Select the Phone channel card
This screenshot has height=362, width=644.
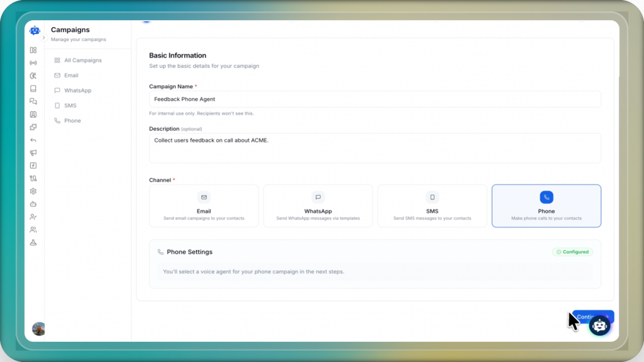546,205
